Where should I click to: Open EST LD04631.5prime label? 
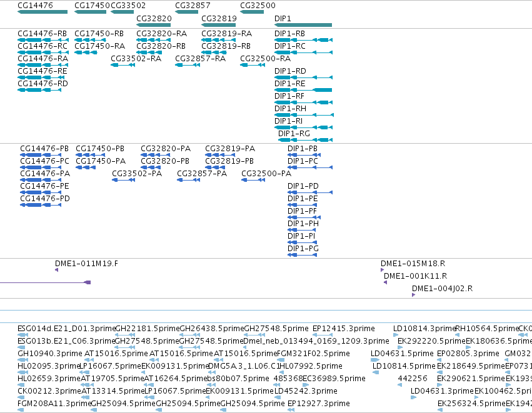402,354
